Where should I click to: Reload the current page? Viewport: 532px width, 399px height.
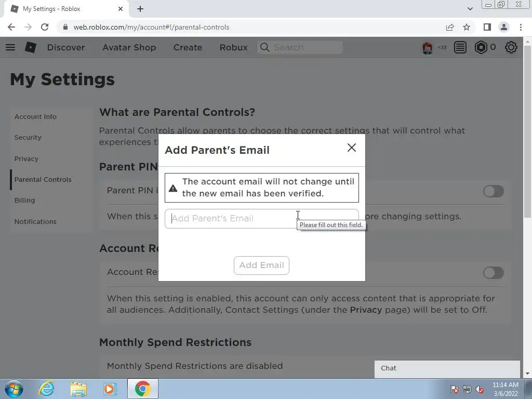tap(45, 27)
